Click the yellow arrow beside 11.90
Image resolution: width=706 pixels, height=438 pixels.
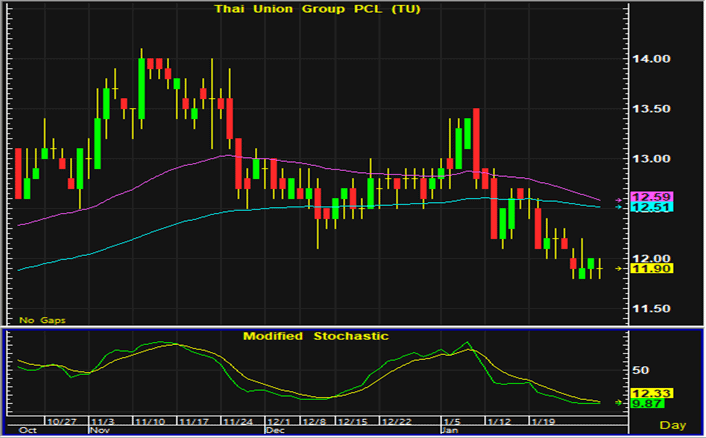[x=619, y=269]
